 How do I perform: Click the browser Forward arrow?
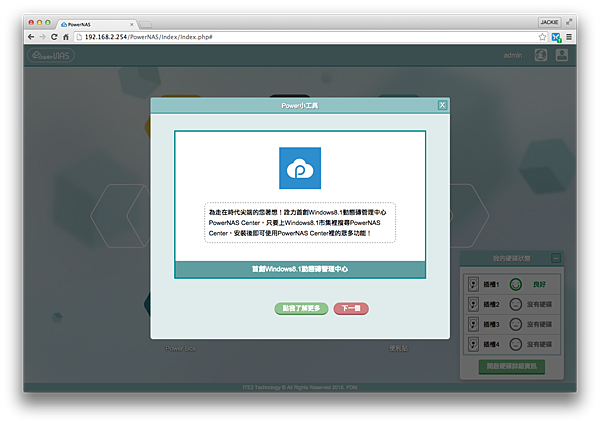(x=42, y=37)
